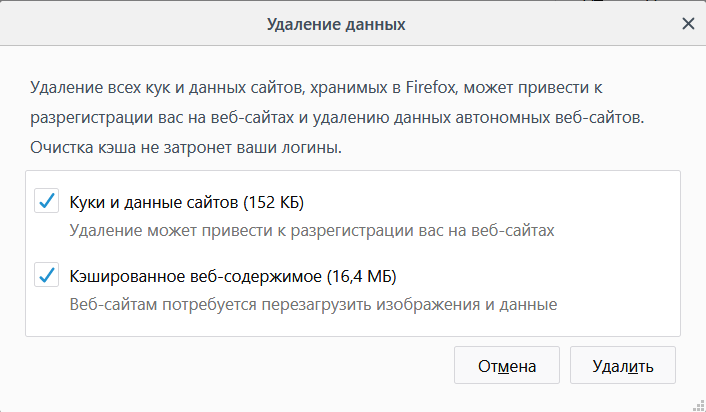Click the blue checkmark beside Куки

tap(46, 202)
